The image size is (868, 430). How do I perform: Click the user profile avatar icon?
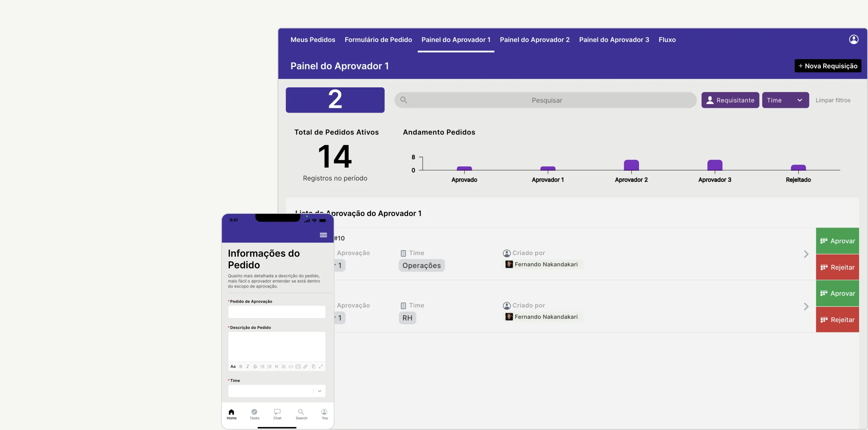tap(854, 39)
